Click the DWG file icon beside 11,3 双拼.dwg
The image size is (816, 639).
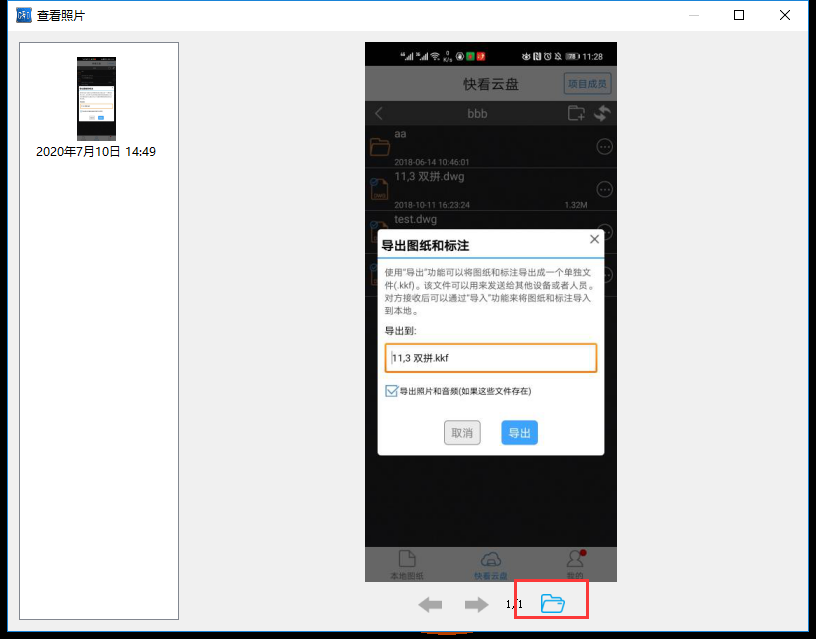coord(379,189)
